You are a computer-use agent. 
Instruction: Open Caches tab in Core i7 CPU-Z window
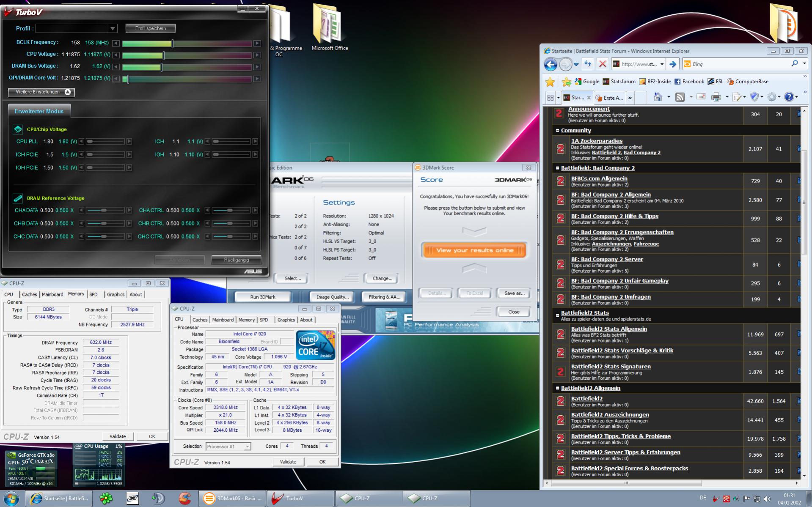(x=200, y=320)
